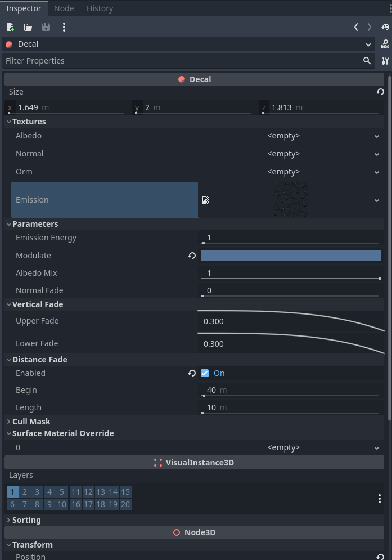Image resolution: width=392 pixels, height=560 pixels.
Task: Select the Load resource icon
Action: pos(28,26)
